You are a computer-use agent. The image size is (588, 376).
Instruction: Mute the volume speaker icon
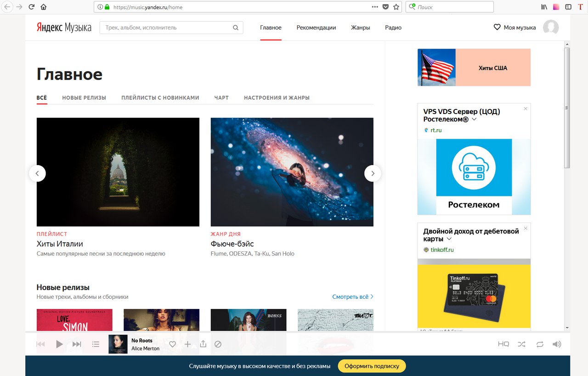pos(557,344)
